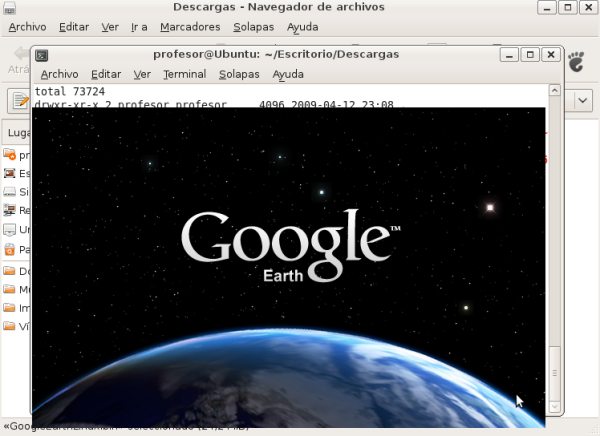Open Archivo menu in the file browser
Screen dimensions: 600x436
coord(27,27)
